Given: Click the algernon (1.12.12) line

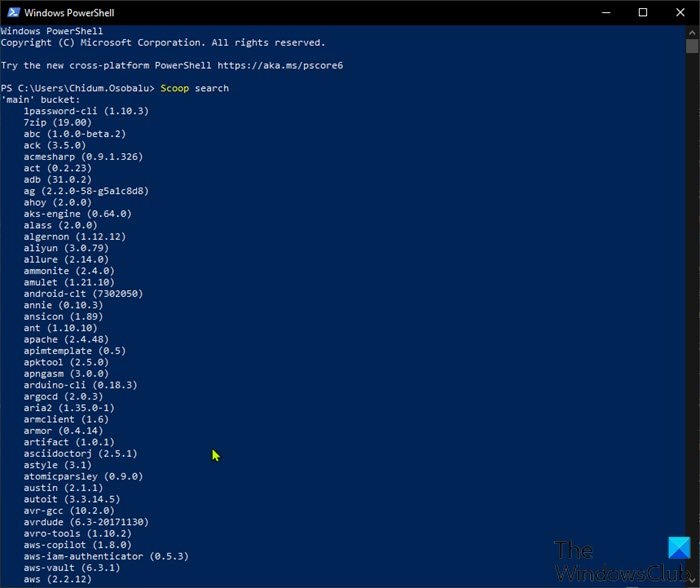Looking at the screenshot, I should tap(75, 237).
